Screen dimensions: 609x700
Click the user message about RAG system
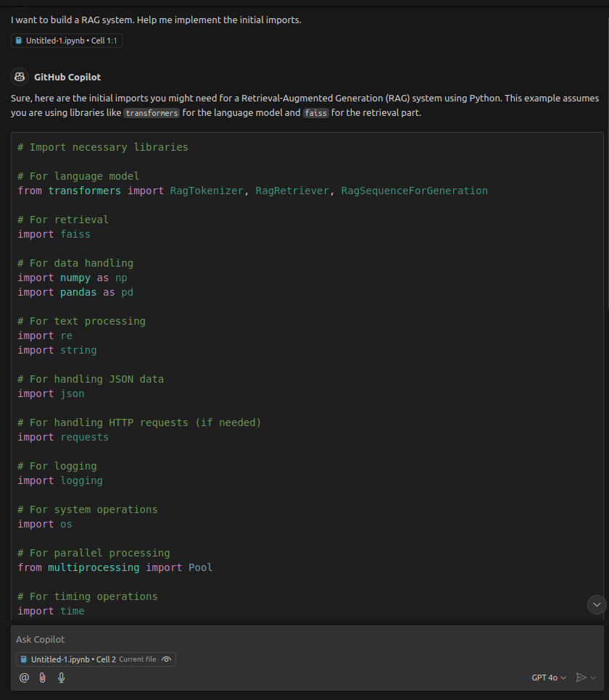156,20
